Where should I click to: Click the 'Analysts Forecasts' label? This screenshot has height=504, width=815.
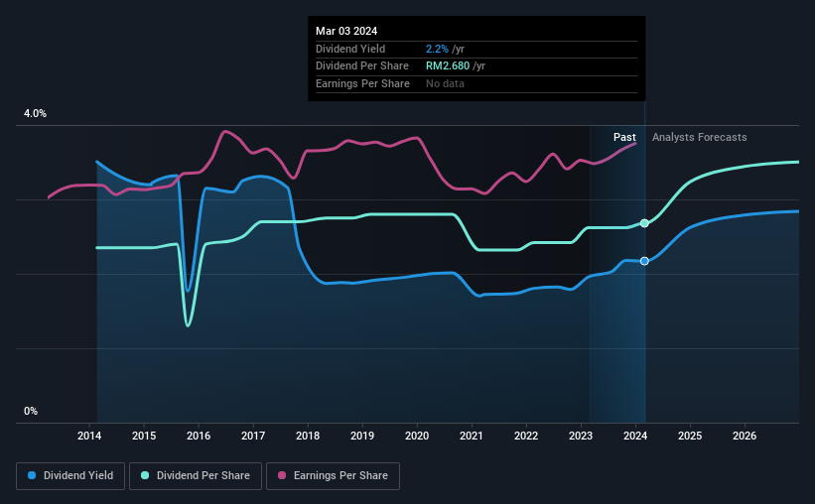pos(700,137)
